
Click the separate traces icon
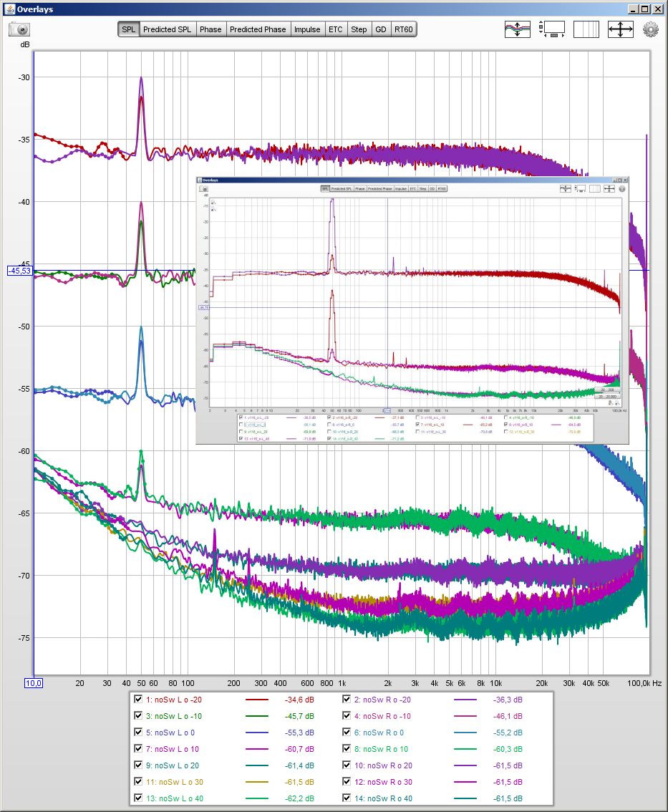pos(518,29)
